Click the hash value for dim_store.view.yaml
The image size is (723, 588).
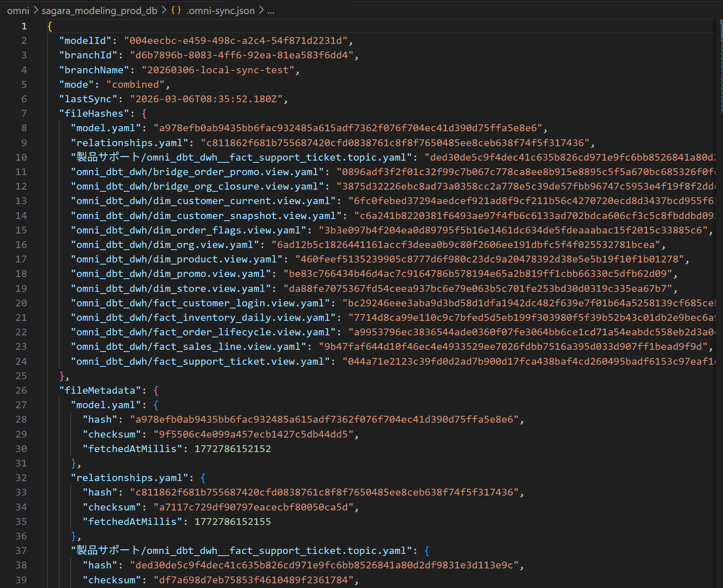[x=478, y=289]
